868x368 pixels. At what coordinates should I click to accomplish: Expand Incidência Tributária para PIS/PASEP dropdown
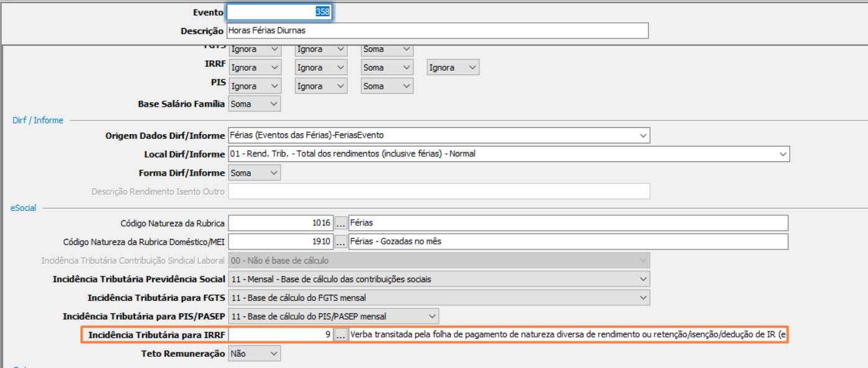coord(333,316)
